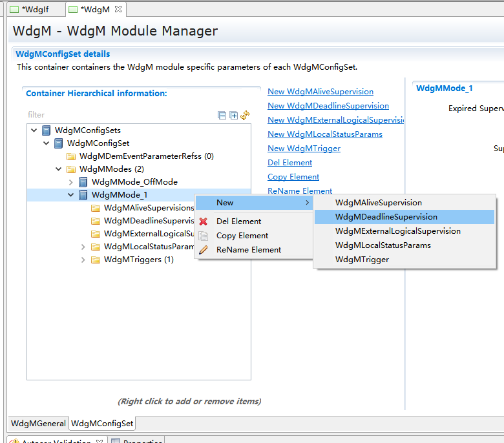Click the refresh/sync icon next to the filter

click(245, 116)
